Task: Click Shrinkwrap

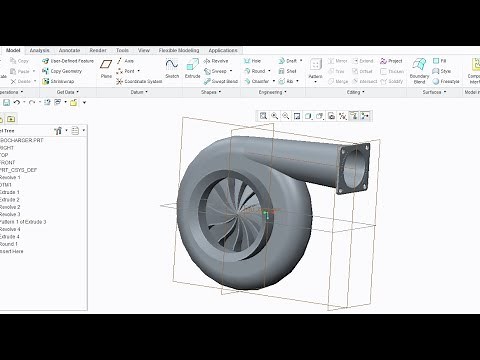Action: coord(58,81)
